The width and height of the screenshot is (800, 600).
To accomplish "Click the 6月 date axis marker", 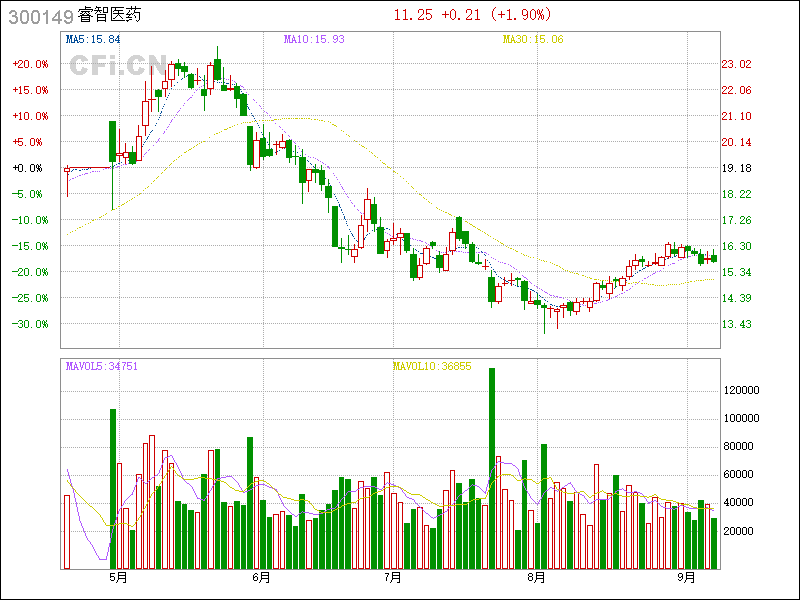I will pyautogui.click(x=262, y=577).
